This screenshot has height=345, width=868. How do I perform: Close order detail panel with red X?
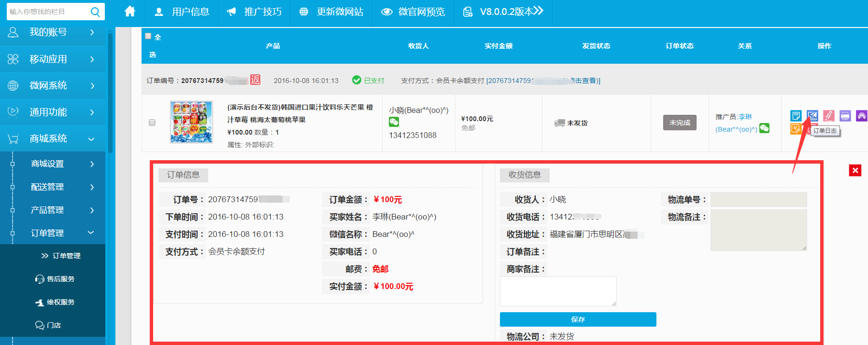855,170
